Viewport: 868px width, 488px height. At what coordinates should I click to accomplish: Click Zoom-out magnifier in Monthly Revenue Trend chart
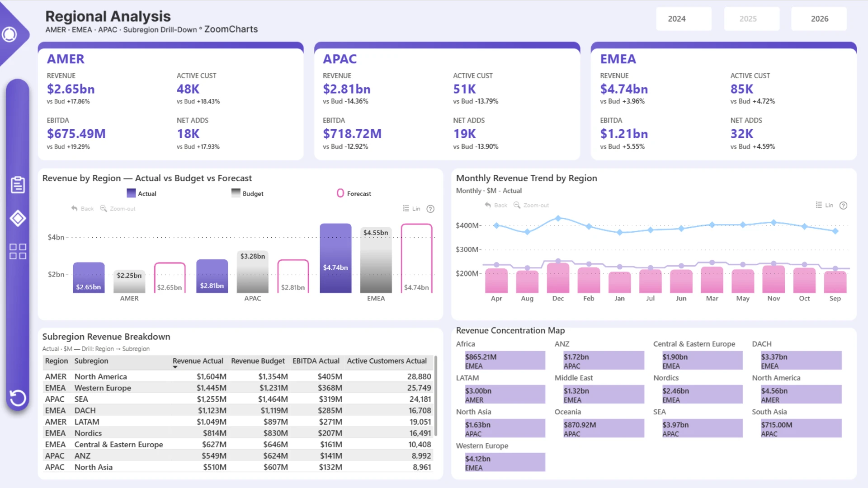tap(517, 205)
